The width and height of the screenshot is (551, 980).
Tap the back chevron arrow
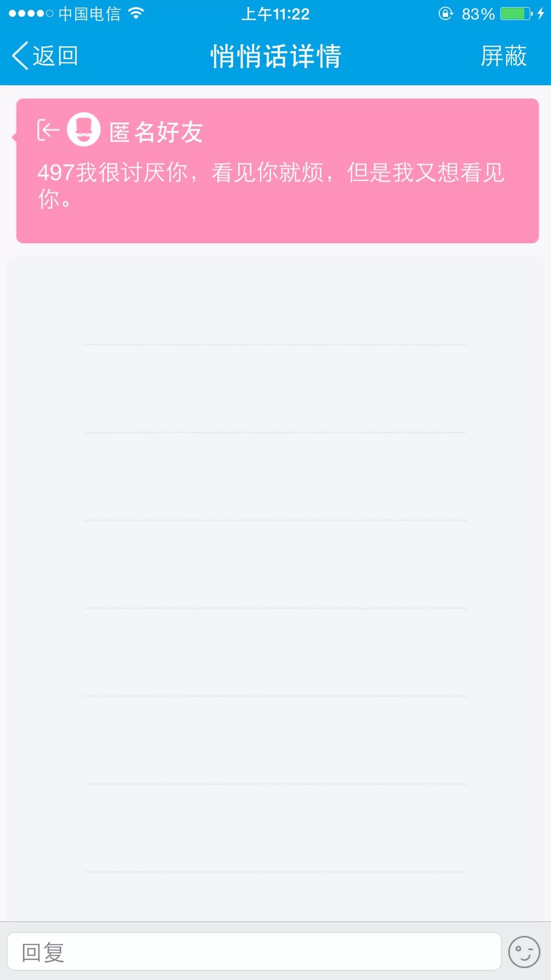20,56
